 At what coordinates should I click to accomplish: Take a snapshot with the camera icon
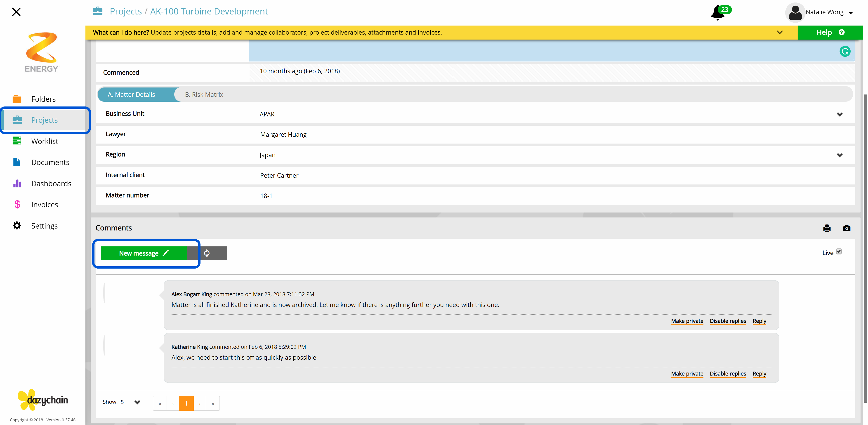tap(847, 228)
